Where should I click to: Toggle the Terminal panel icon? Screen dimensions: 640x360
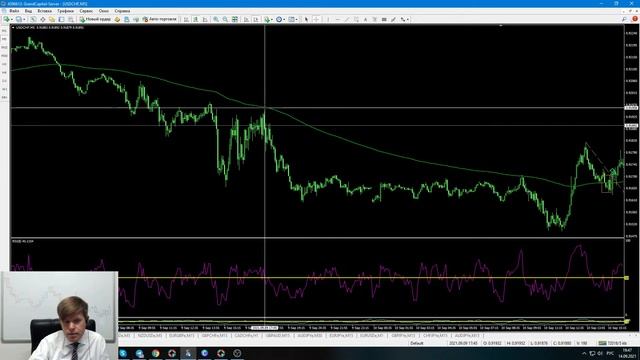pos(61,19)
